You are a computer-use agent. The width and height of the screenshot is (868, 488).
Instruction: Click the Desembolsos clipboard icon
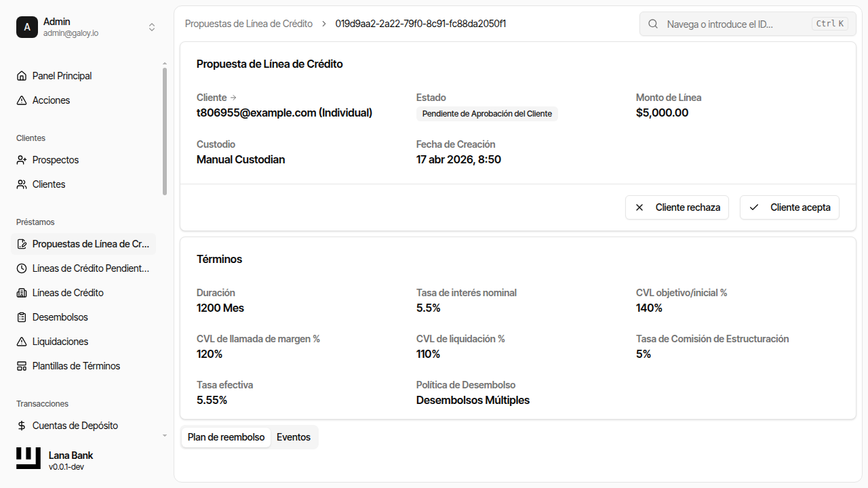(x=22, y=317)
